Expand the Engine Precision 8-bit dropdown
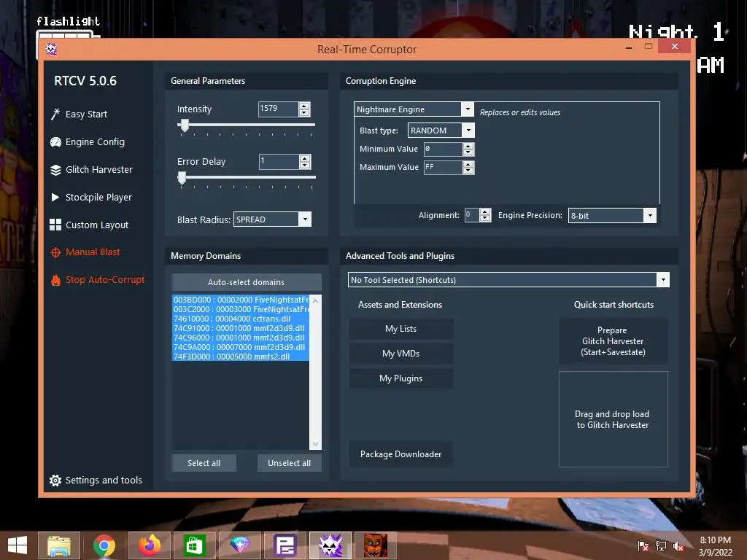 [650, 215]
